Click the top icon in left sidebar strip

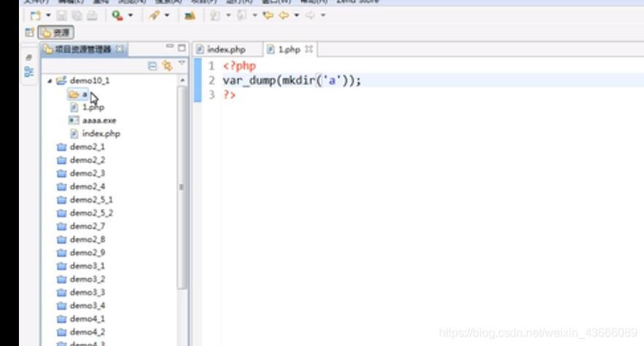[28, 57]
